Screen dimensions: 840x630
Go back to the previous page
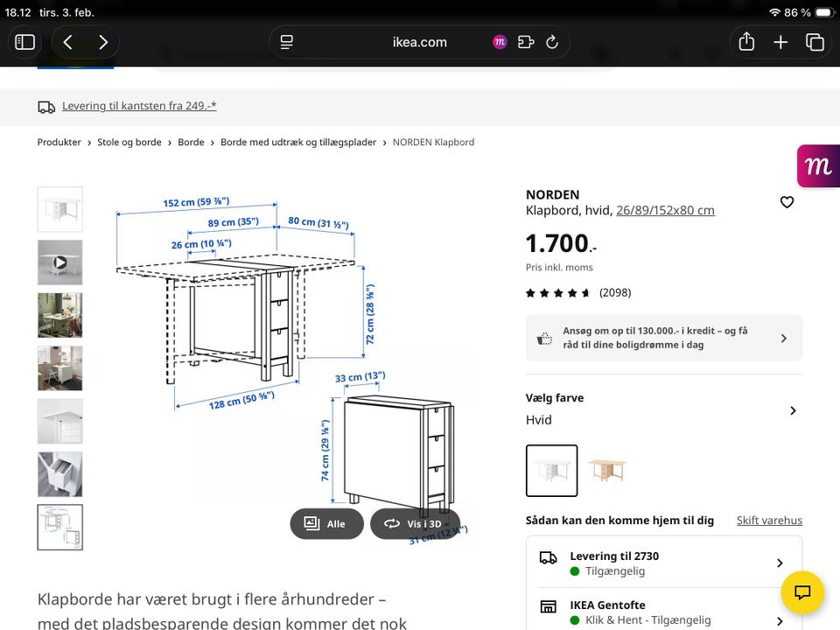click(x=68, y=42)
